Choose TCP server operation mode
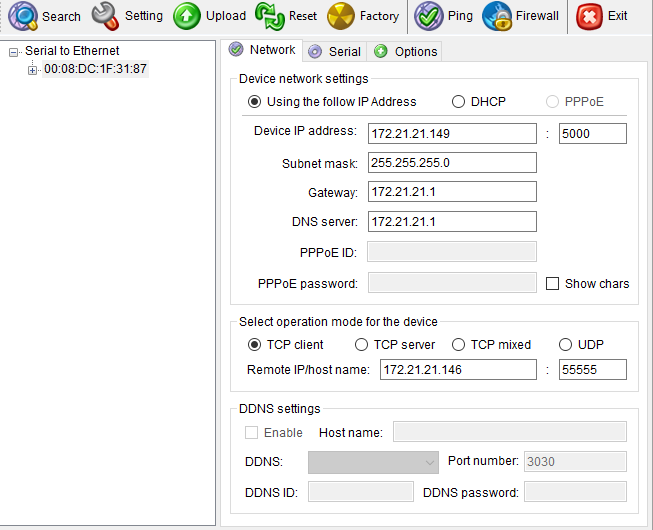Screen dimensions: 653x530 pos(361,345)
